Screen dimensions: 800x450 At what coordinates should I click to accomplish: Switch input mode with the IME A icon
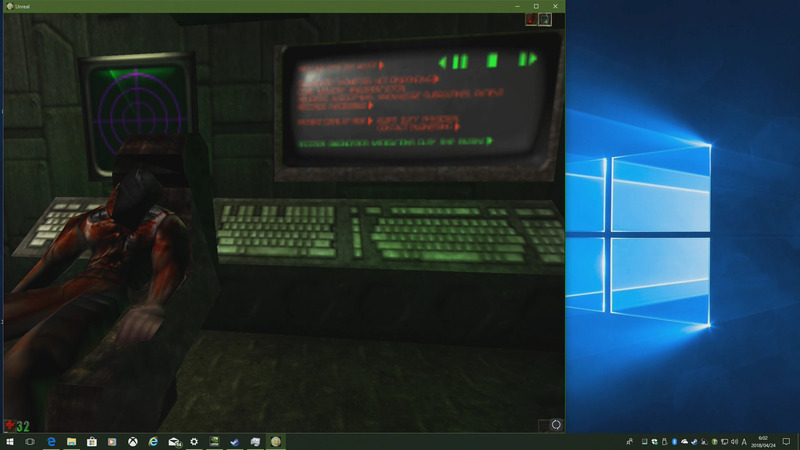point(744,442)
